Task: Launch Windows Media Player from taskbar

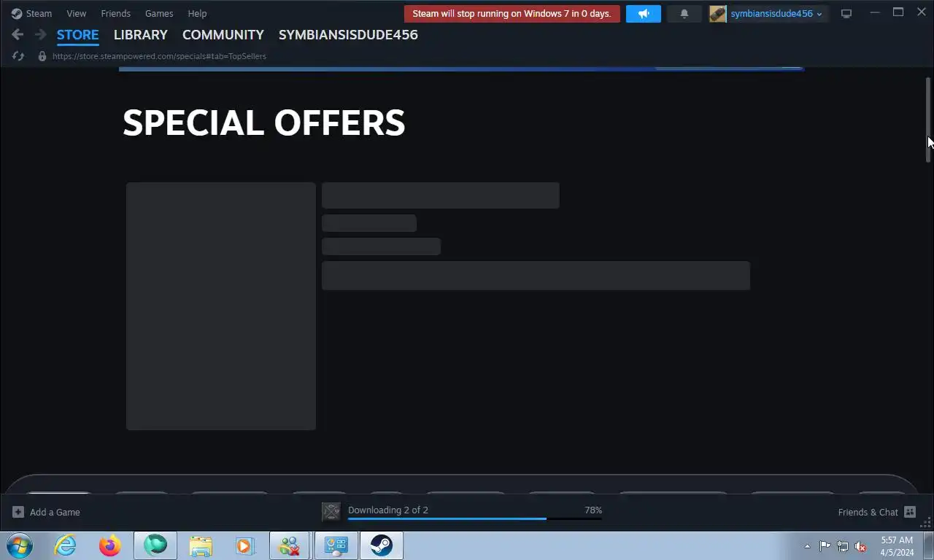Action: coord(244,545)
